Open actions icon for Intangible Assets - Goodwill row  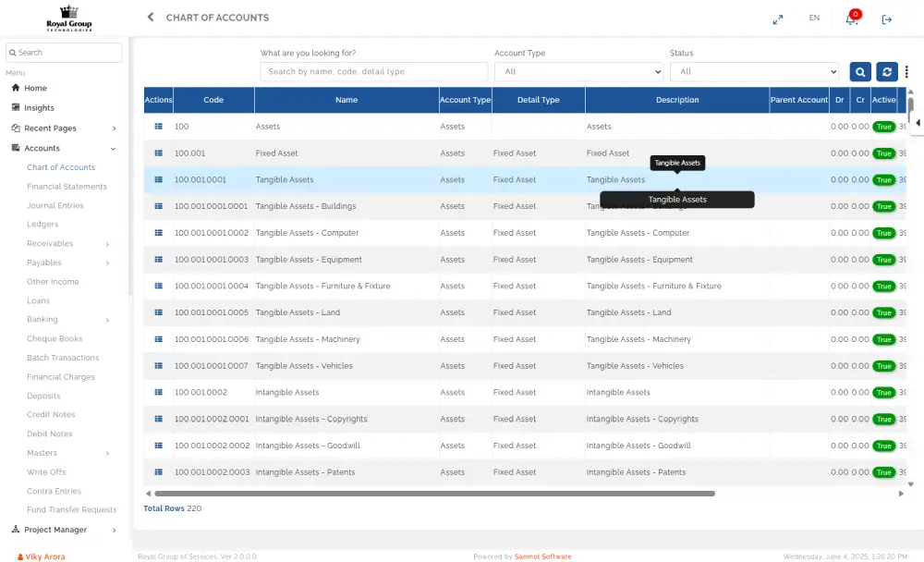coord(158,446)
